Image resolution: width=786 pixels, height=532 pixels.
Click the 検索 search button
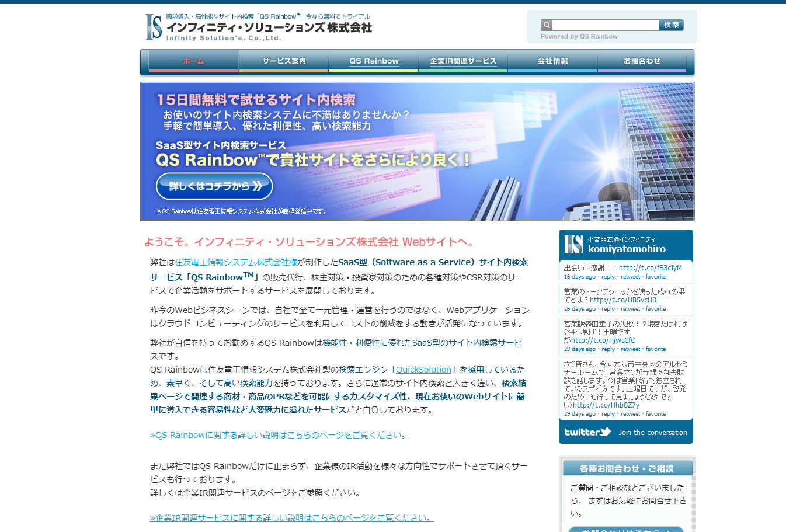(x=672, y=25)
